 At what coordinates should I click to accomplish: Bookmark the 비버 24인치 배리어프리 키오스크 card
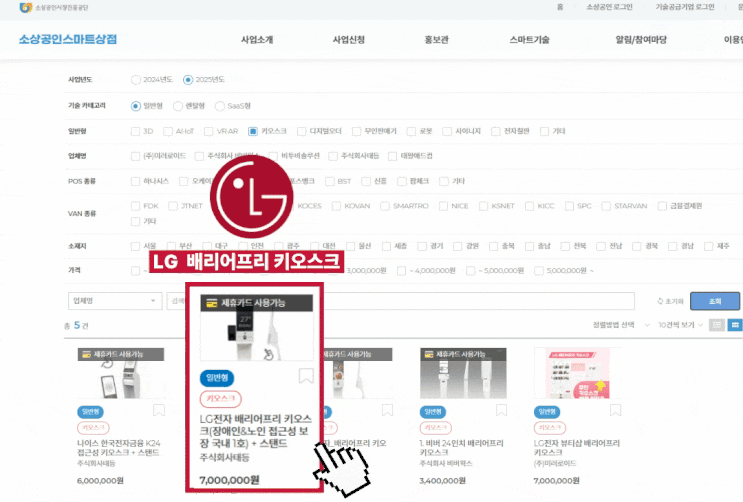point(501,411)
